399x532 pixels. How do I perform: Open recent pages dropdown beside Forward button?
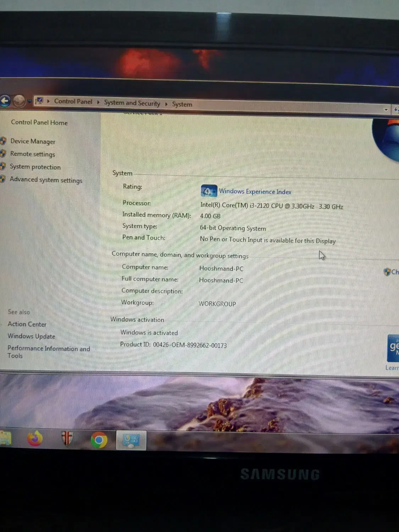29,101
